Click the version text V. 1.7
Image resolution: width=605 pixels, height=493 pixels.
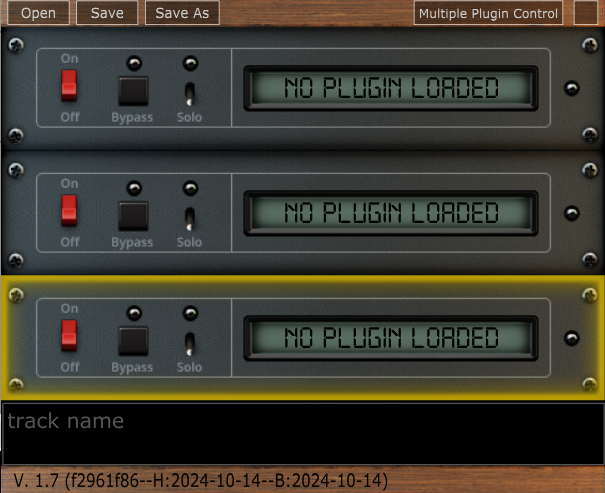pyautogui.click(x=200, y=481)
